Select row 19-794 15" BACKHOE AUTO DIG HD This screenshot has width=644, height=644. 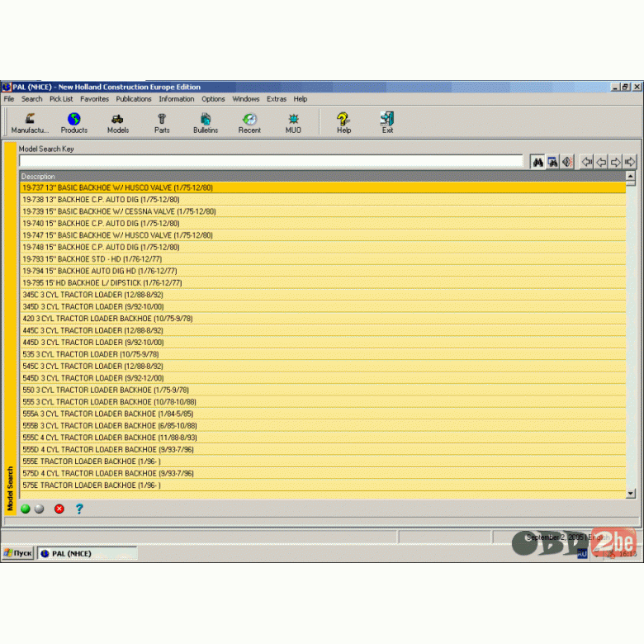(322, 271)
